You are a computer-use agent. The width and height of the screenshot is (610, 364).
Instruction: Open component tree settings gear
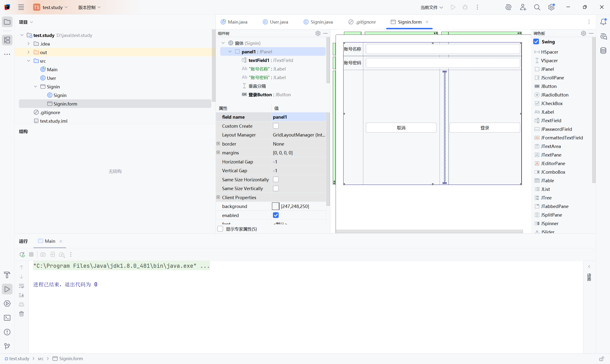318,33
